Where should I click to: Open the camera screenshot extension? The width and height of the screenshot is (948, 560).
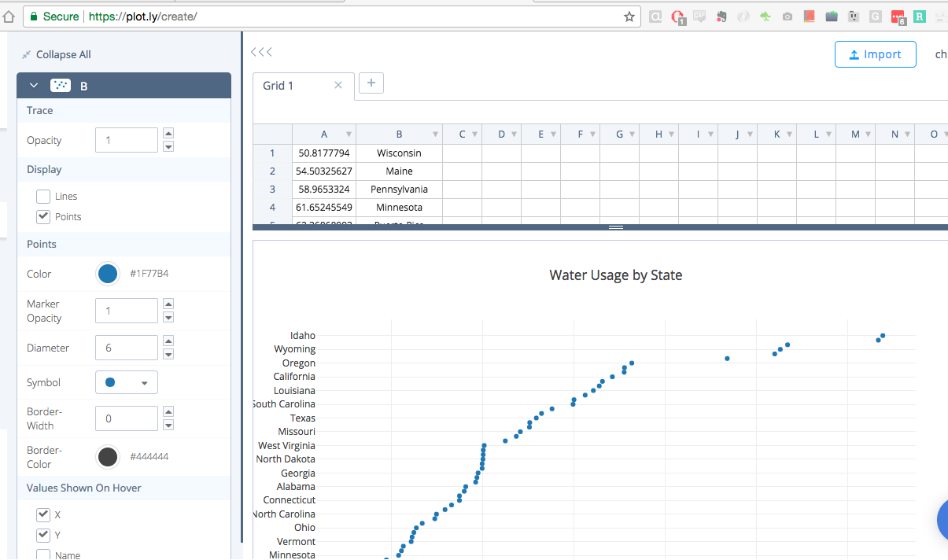(x=788, y=16)
